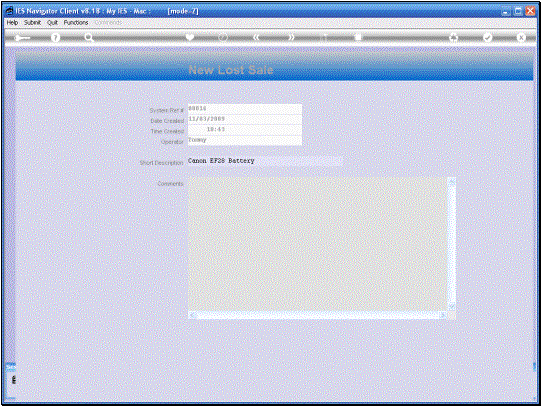Viewport: 541px width, 406px height.
Task: Click the Operator field
Action: coord(245,140)
